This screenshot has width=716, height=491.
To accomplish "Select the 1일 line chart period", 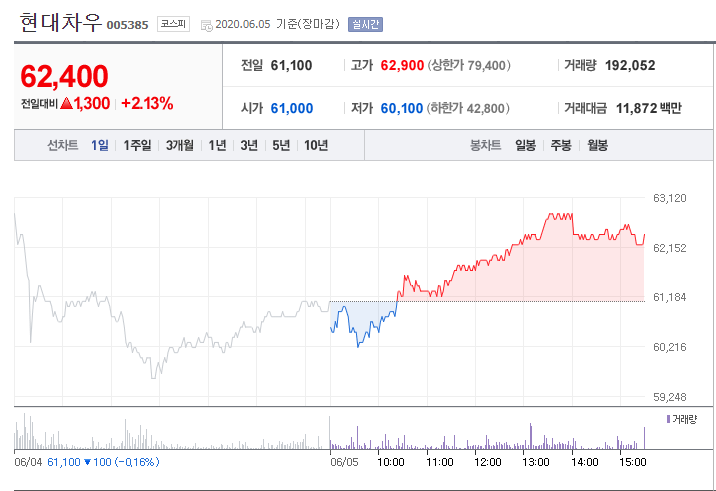I will (x=100, y=145).
